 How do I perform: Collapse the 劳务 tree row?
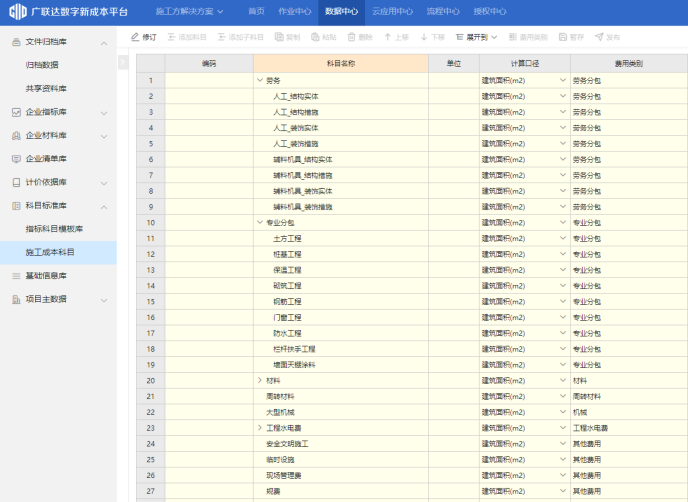click(260, 80)
